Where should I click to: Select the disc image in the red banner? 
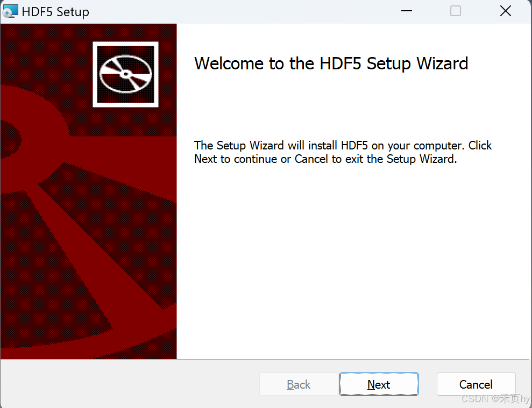(x=125, y=74)
